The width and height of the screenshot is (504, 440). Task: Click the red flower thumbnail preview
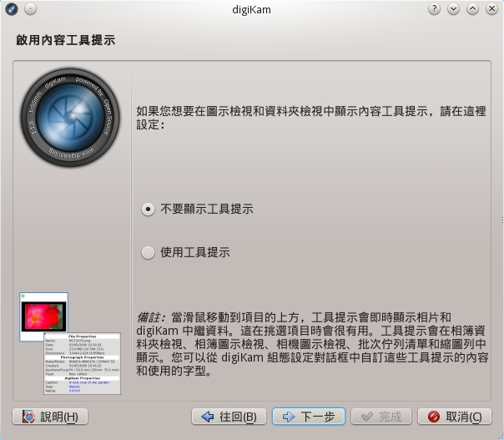click(43, 316)
